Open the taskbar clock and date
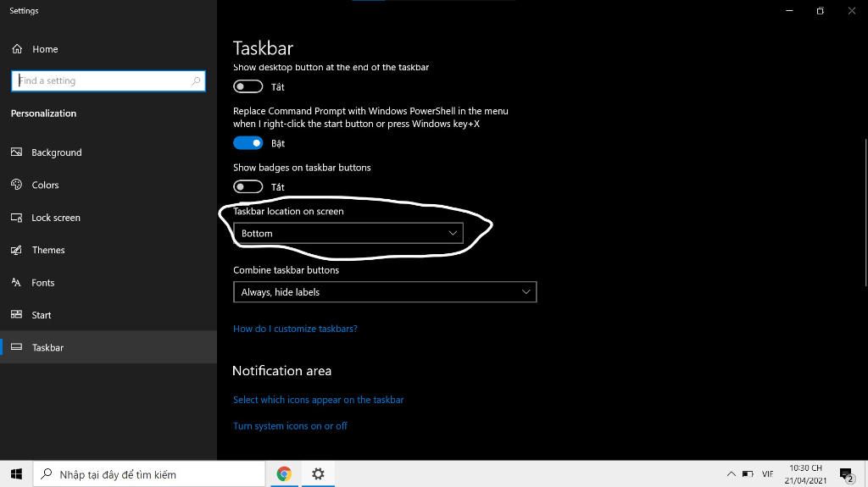868x487 pixels. [x=805, y=474]
